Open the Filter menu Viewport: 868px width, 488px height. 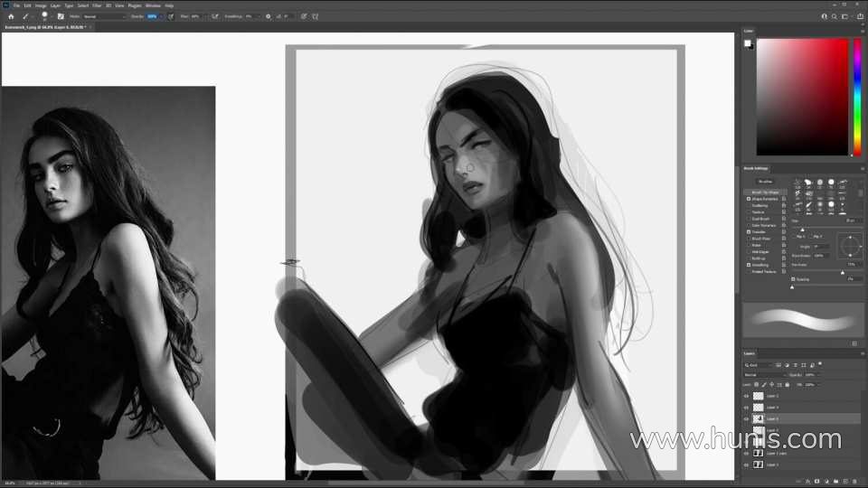click(97, 5)
